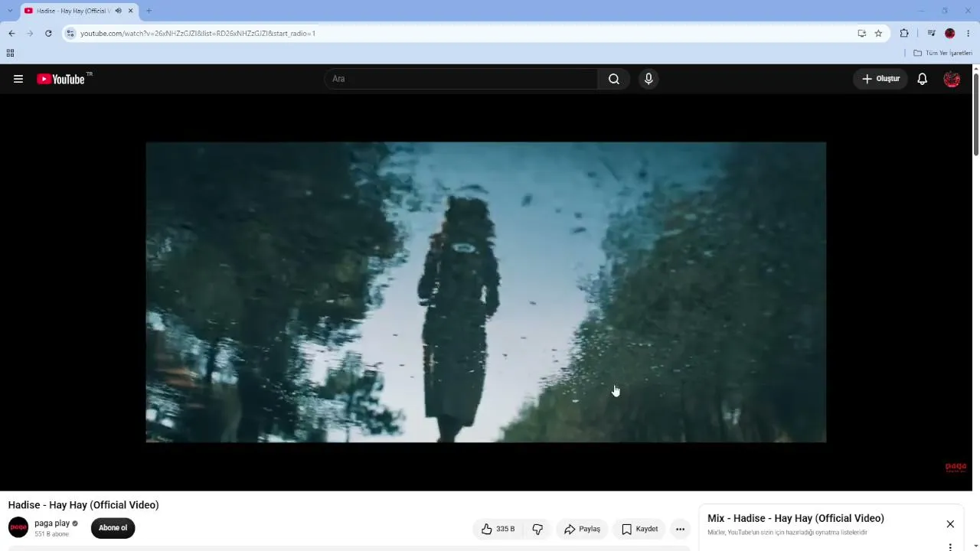Dislike the video with thumbs down
The width and height of the screenshot is (980, 551).
tap(537, 529)
